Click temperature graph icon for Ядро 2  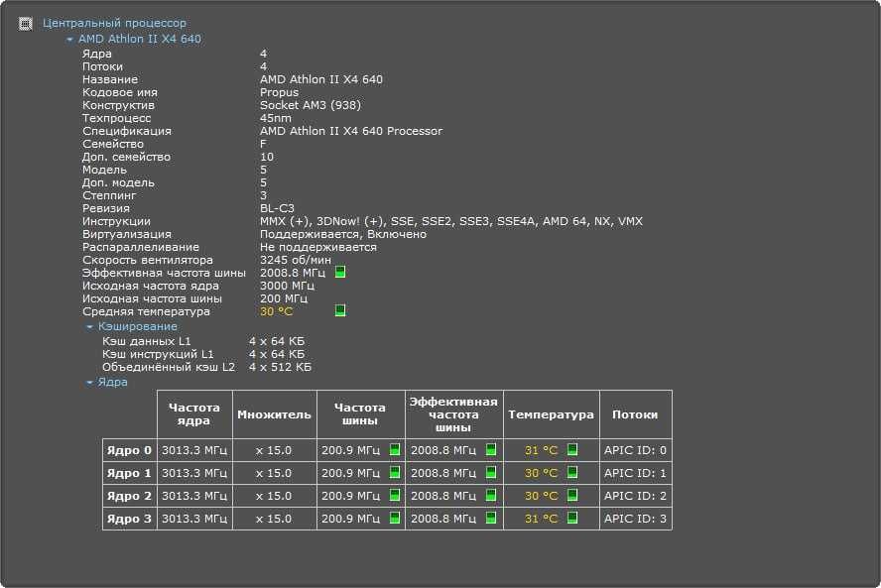[572, 496]
